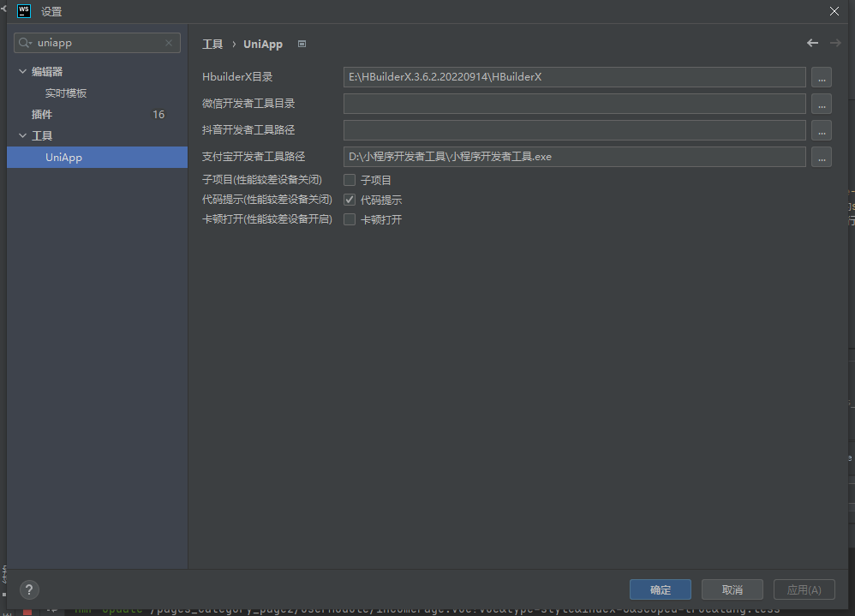Click the 微信开发者工具目录 input field

pyautogui.click(x=574, y=105)
